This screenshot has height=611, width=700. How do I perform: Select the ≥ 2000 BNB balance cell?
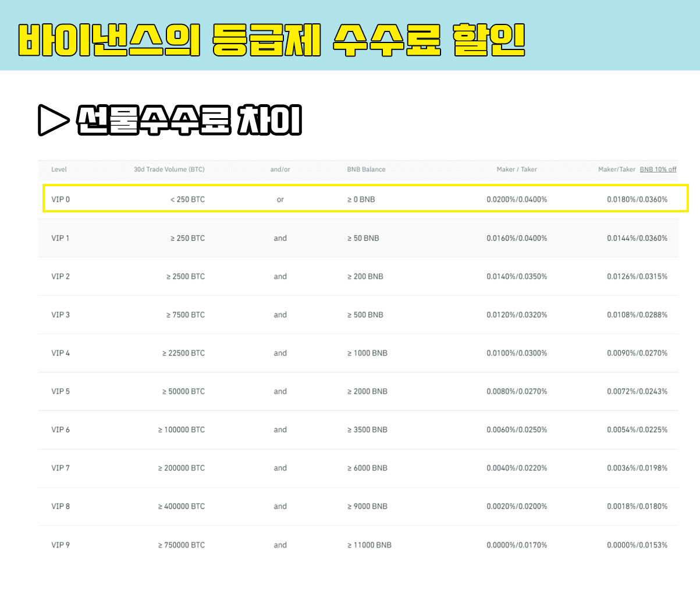tap(367, 392)
